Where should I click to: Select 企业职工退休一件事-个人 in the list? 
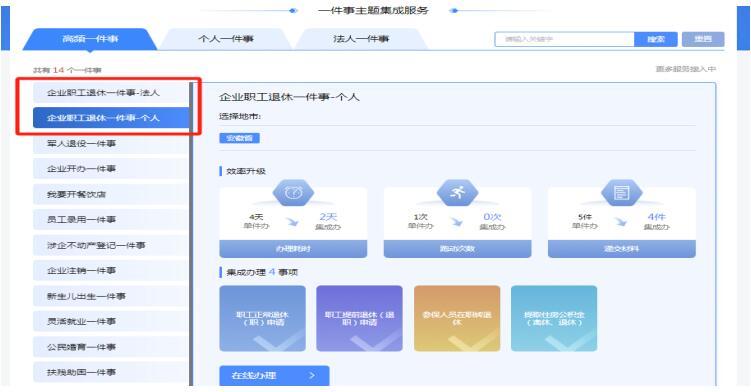[x=111, y=118]
